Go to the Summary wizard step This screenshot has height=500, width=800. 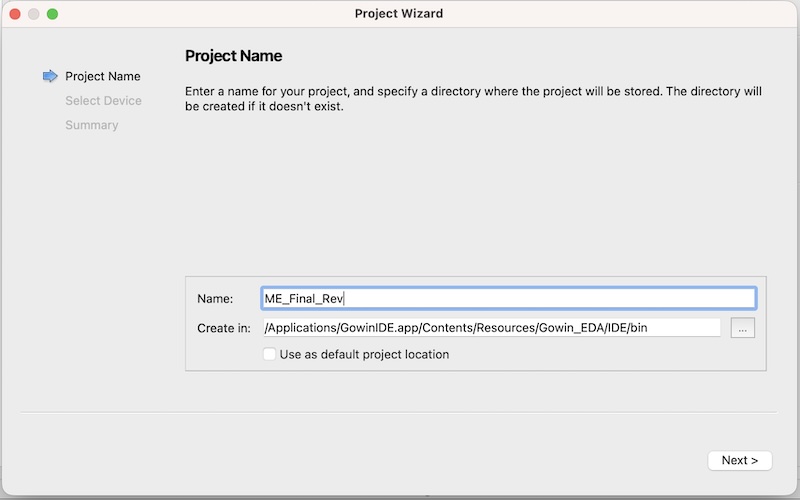[91, 125]
